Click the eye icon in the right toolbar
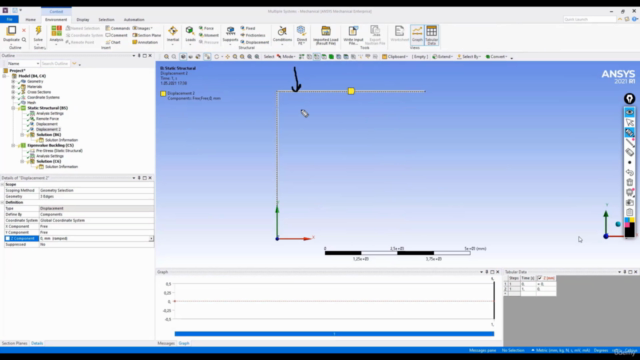The height and width of the screenshot is (360, 640). coord(629,112)
